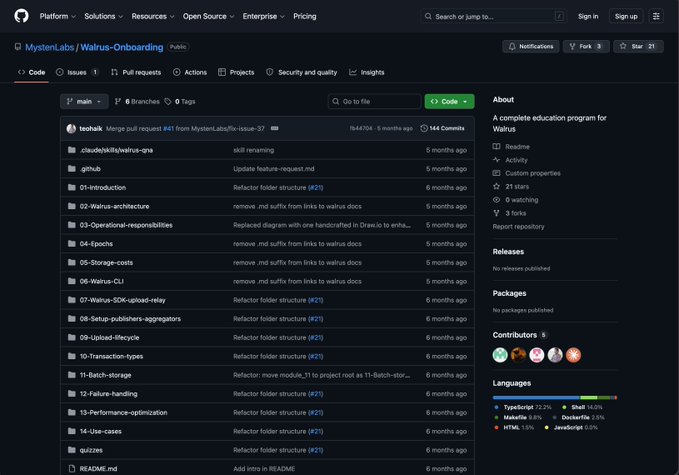
Task: Click the Report repository link
Action: [x=518, y=226]
